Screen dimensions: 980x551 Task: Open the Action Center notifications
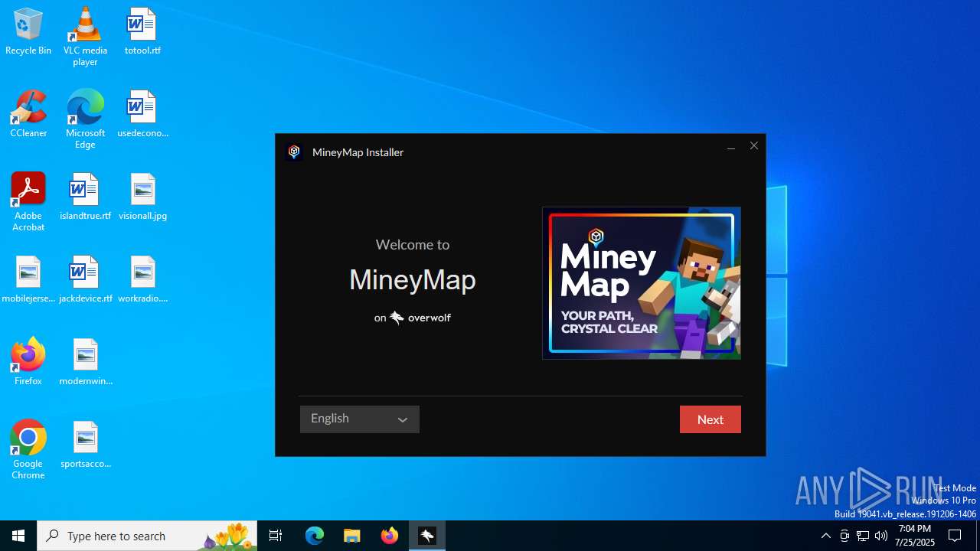[x=955, y=536]
